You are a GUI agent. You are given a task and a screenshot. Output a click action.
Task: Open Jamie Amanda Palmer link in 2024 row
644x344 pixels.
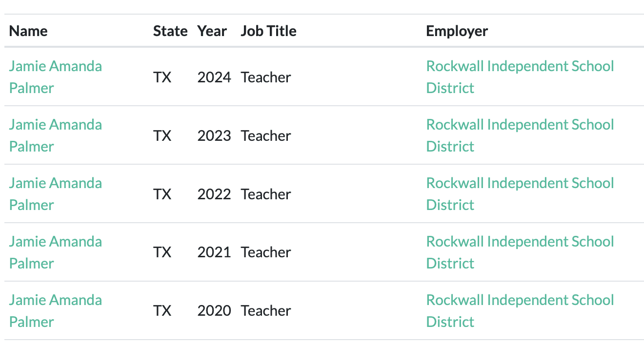[56, 77]
